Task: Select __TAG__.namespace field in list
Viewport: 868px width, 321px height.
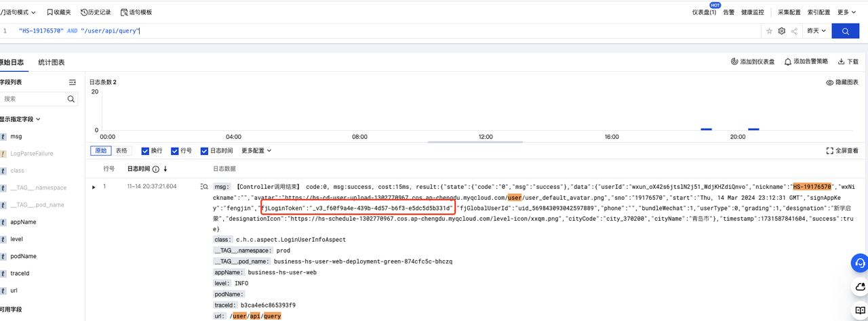Action: click(39, 188)
